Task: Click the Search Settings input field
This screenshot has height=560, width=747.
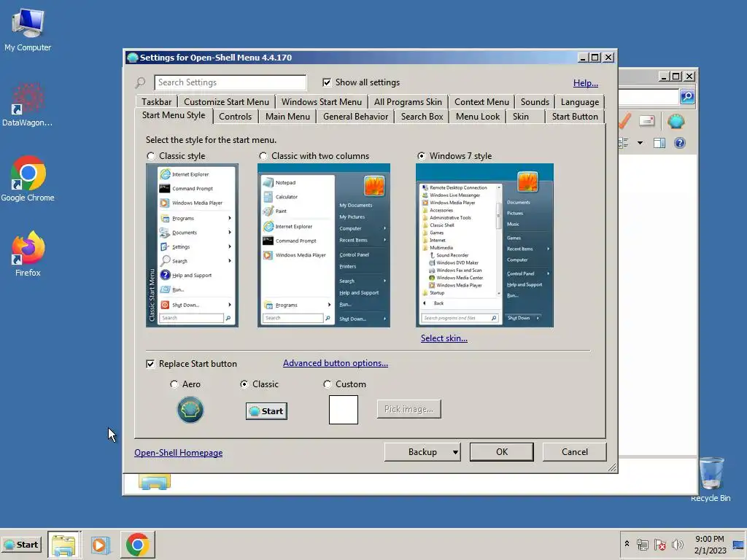Action: point(230,82)
